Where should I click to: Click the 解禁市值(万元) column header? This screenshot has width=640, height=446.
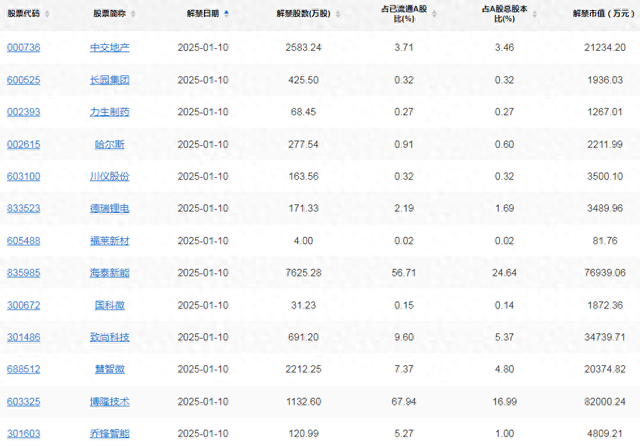(604, 13)
